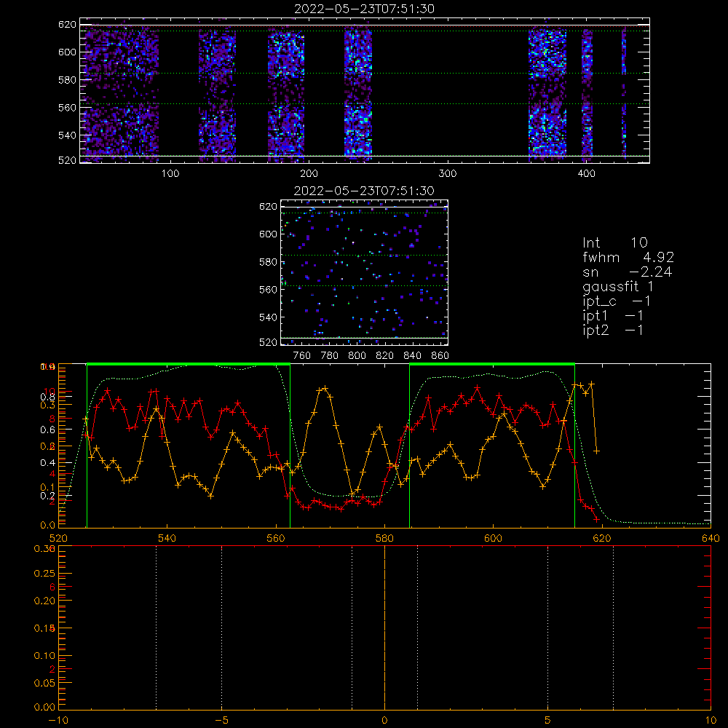Click x-axis label 800 of middle image

[x=357, y=356]
